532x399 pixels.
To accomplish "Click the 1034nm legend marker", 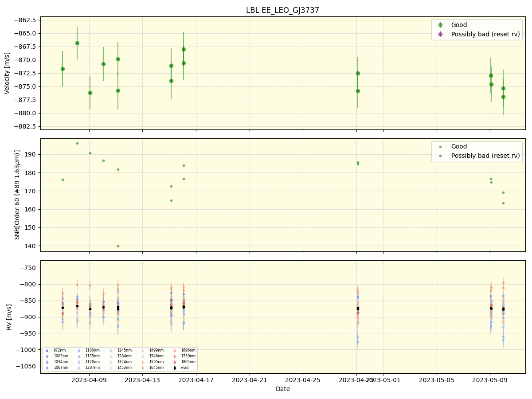I will (47, 362).
